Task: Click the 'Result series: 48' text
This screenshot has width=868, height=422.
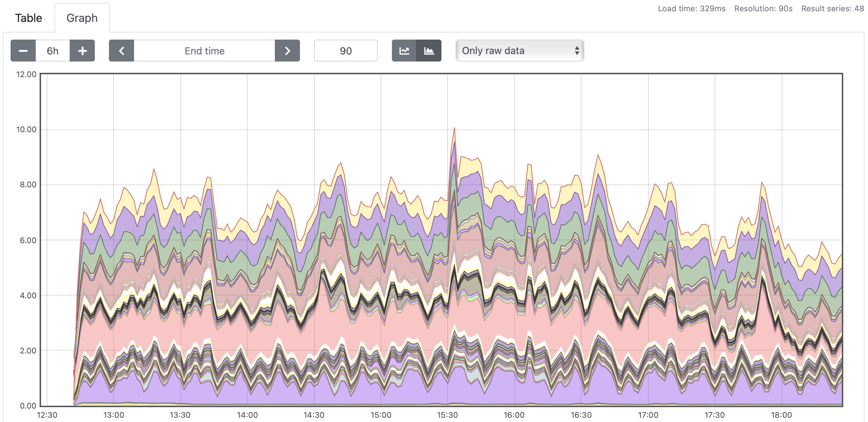Action: click(x=832, y=8)
